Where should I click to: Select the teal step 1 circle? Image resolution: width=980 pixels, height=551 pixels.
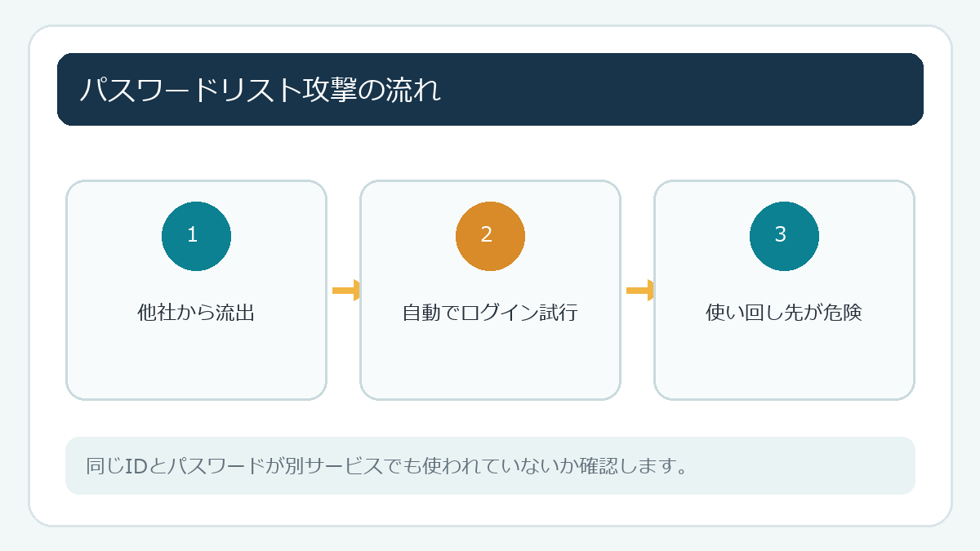(196, 236)
